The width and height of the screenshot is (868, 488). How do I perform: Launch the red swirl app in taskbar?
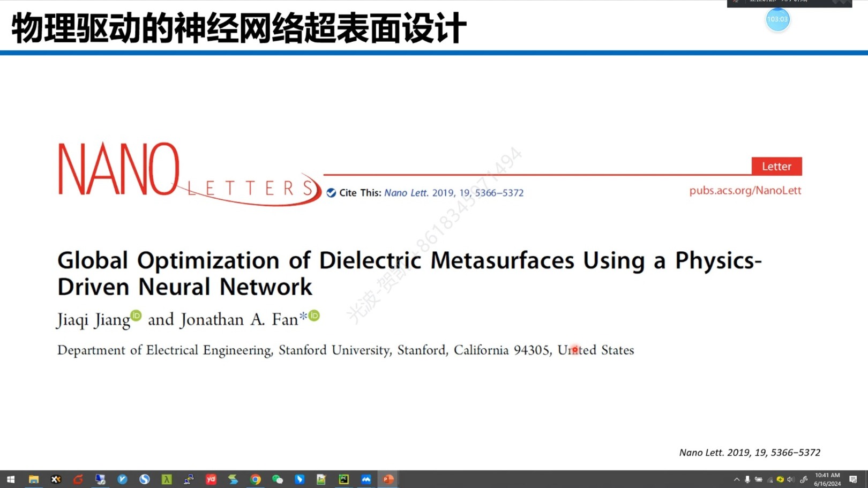tap(78, 479)
